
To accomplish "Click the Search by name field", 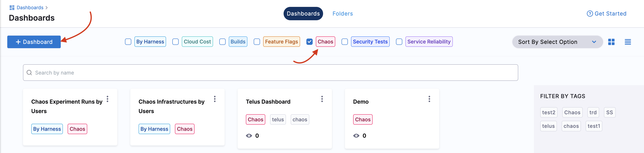I will coord(270,73).
